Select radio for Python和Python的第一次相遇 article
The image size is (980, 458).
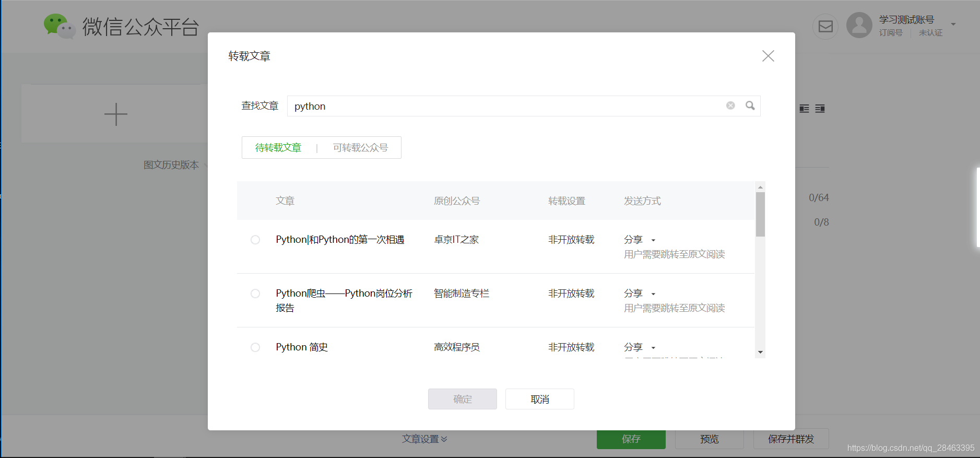(x=255, y=240)
